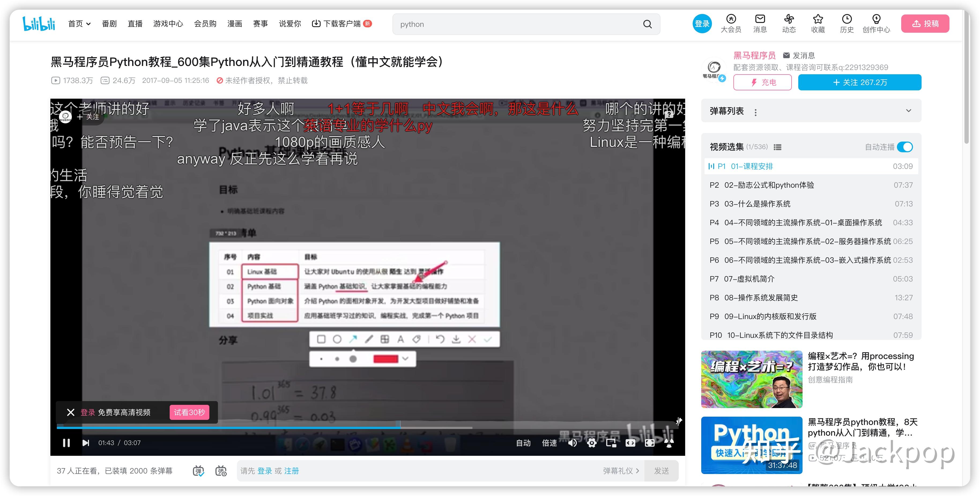The height and width of the screenshot is (496, 980).
Task: Expand 弹幕列表 panel chevron
Action: click(x=908, y=111)
